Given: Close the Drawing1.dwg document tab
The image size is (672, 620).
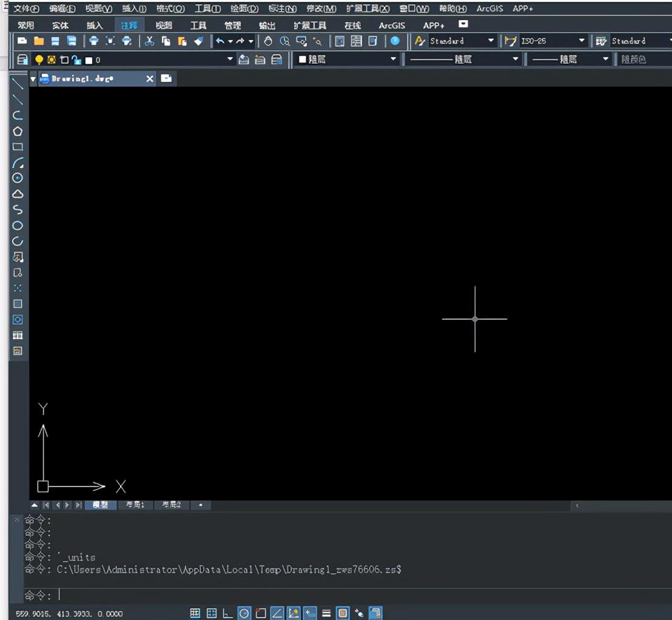Looking at the screenshot, I should [150, 79].
